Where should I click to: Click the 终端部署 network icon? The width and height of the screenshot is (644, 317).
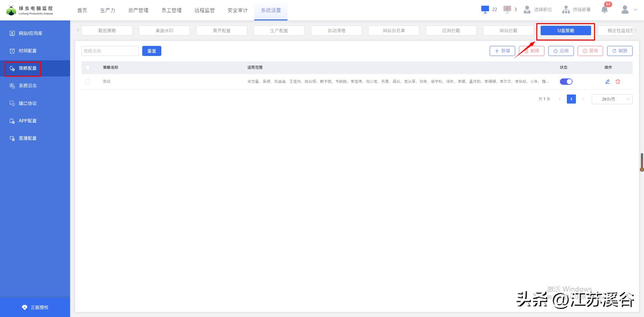566,10
